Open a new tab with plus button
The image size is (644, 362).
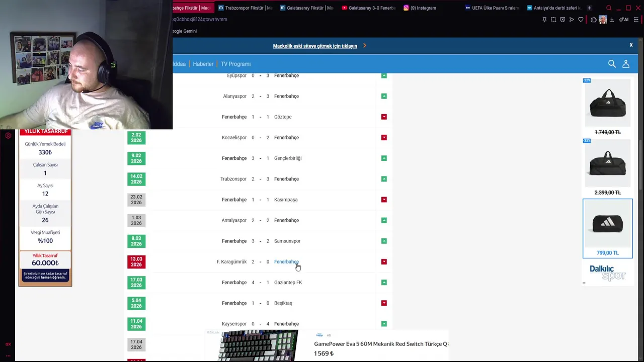(589, 8)
